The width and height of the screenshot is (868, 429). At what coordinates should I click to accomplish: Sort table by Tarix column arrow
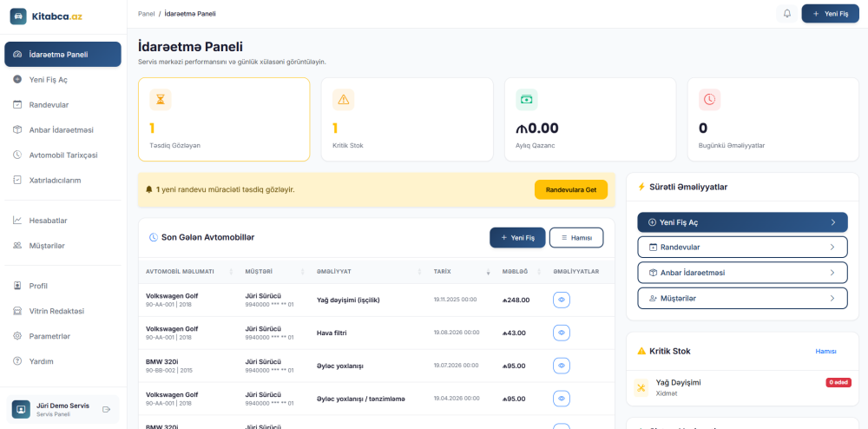(488, 272)
